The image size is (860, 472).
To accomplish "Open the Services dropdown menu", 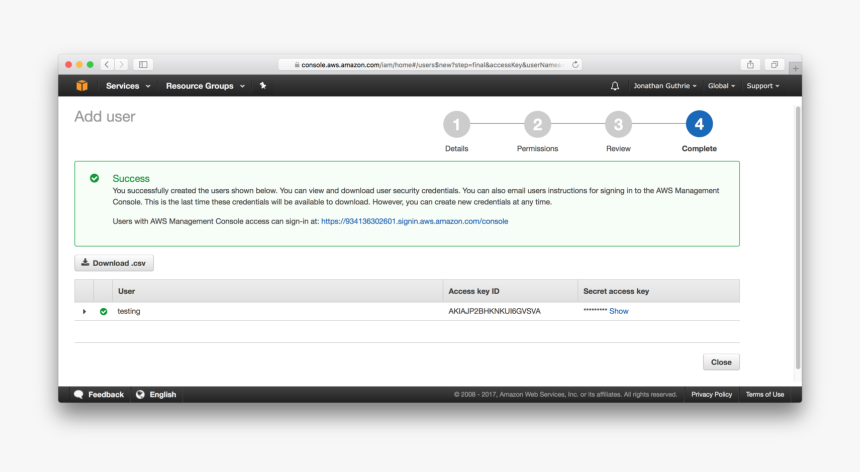I will (x=128, y=86).
